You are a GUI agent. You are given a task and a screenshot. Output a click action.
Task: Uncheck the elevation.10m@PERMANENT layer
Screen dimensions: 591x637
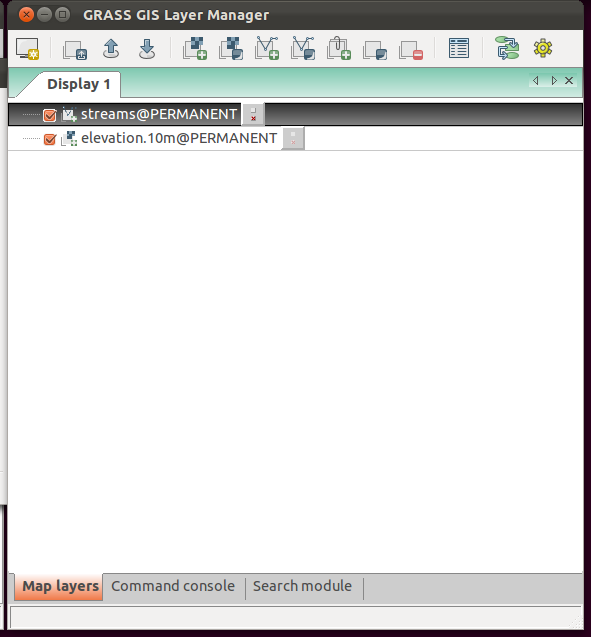(x=50, y=139)
